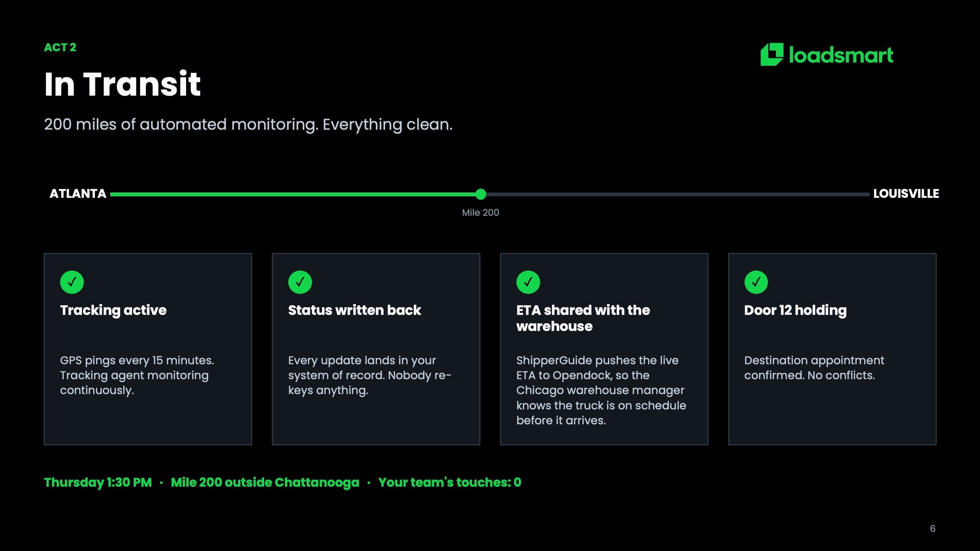The width and height of the screenshot is (980, 551).
Task: Select the Door 12 holding heading
Action: [x=795, y=310]
